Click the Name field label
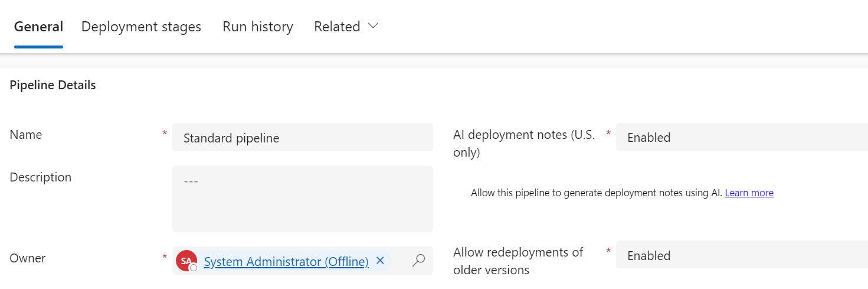 click(26, 135)
